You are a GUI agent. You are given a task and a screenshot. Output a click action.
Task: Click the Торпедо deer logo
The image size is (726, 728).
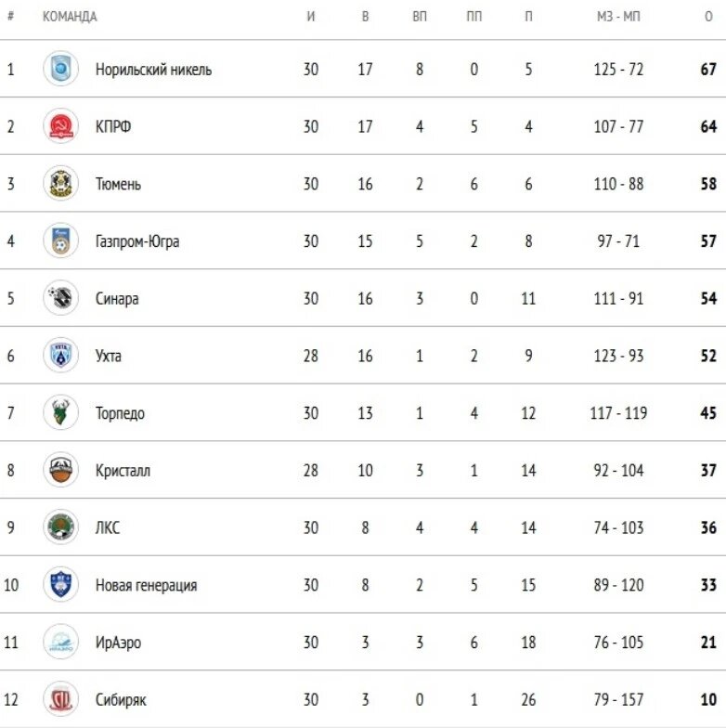[61, 412]
